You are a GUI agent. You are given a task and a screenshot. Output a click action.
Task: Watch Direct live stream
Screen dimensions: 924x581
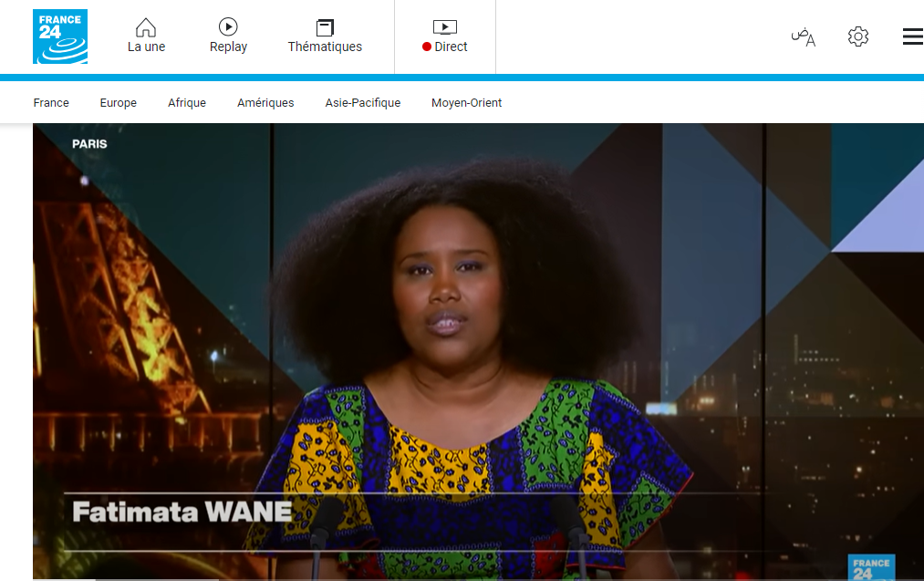tap(445, 47)
